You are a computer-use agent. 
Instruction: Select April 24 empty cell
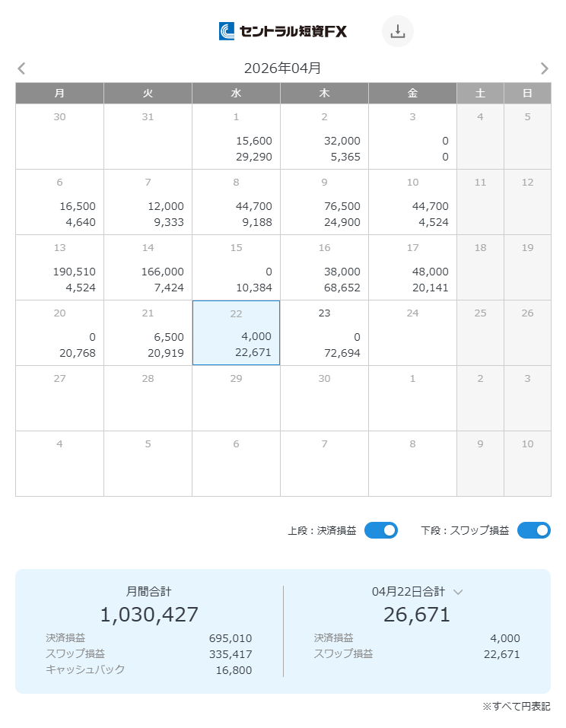412,332
